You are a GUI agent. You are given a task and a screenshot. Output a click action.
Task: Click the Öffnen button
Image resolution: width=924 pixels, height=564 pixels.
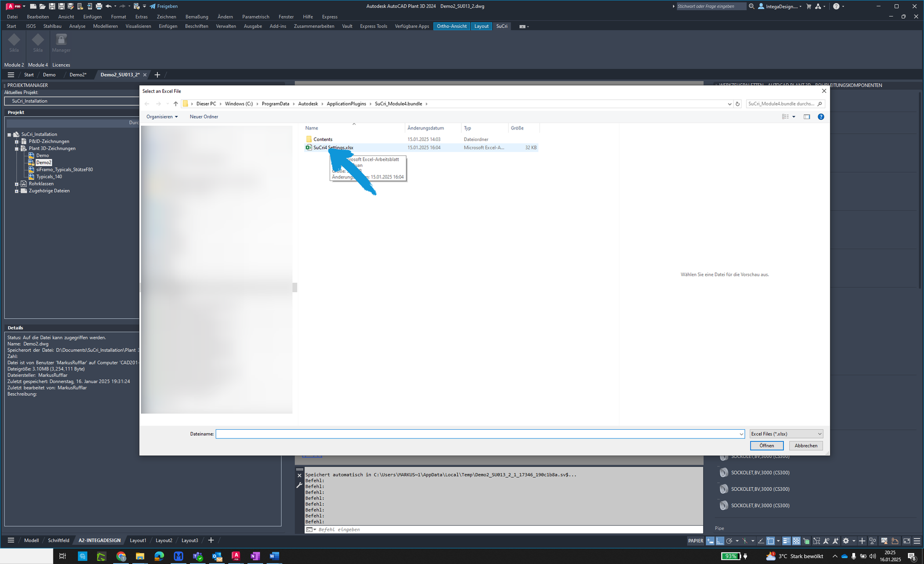767,446
